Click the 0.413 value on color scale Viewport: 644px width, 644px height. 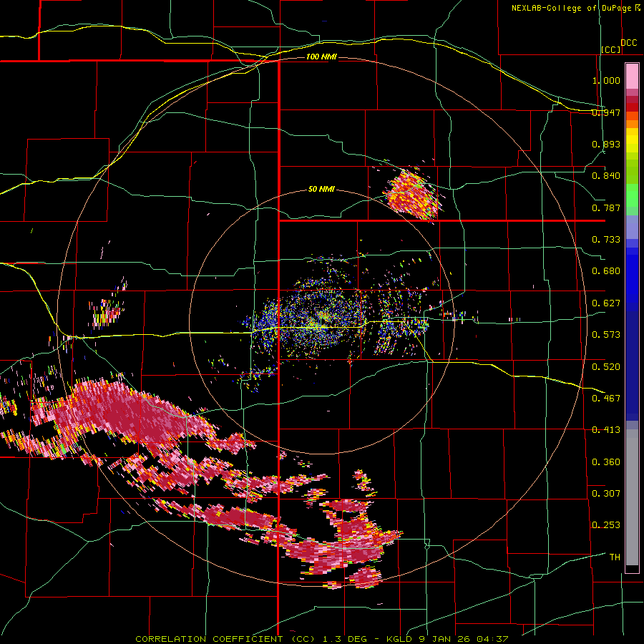pyautogui.click(x=606, y=430)
